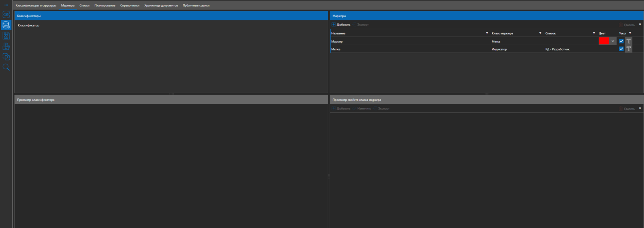Expand the Маркеры toolbar overflow arrow
This screenshot has height=228, width=644.
(640, 24)
